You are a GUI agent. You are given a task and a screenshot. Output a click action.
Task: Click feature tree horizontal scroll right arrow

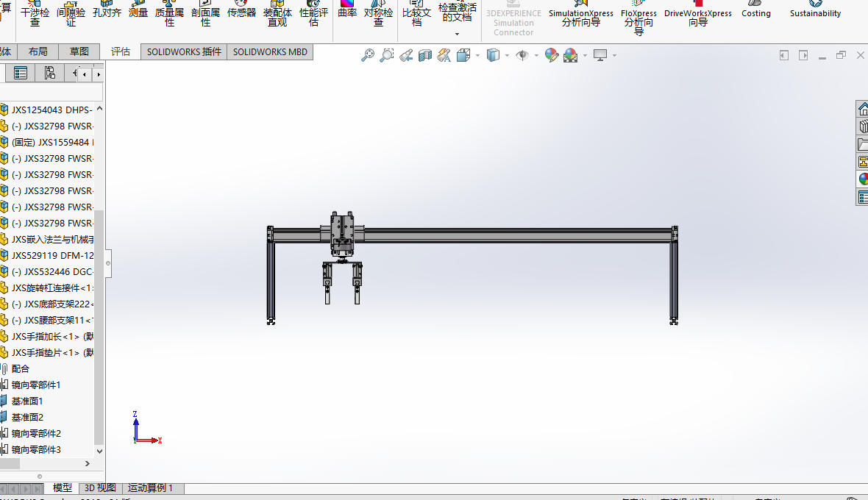87,463
